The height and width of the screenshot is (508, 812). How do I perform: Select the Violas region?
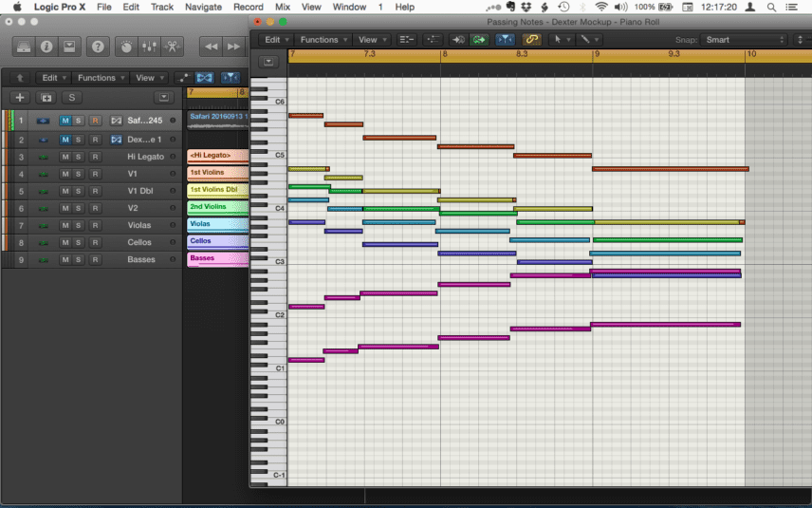(217, 224)
